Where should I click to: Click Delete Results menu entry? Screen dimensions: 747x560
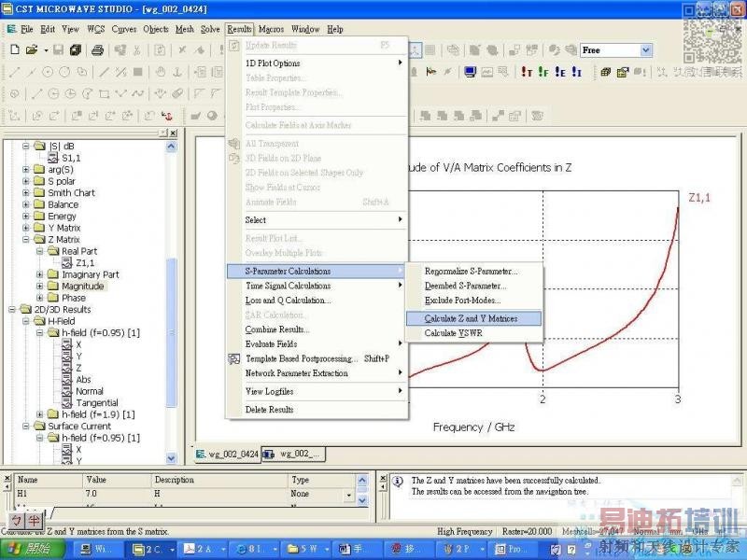tap(317, 410)
